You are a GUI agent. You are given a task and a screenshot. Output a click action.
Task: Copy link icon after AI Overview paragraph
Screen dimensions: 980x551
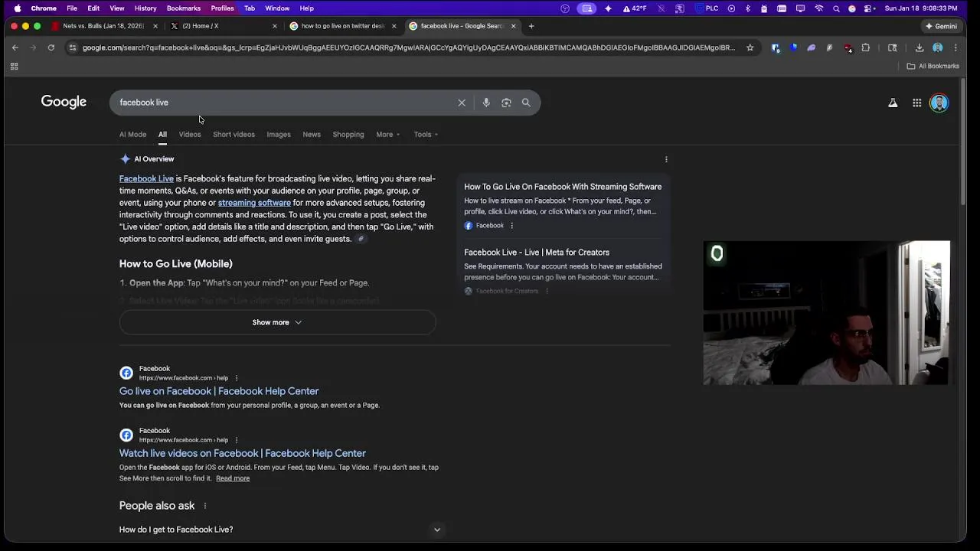coord(361,239)
